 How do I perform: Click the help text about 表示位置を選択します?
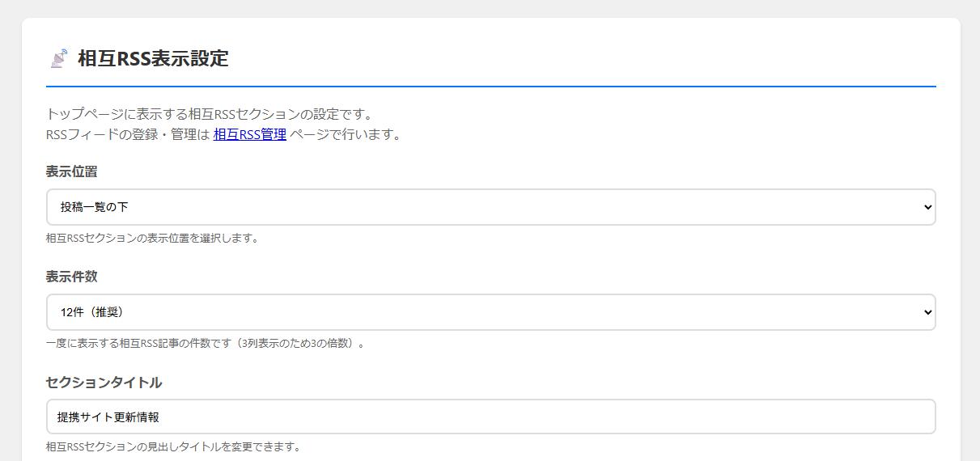[152, 239]
